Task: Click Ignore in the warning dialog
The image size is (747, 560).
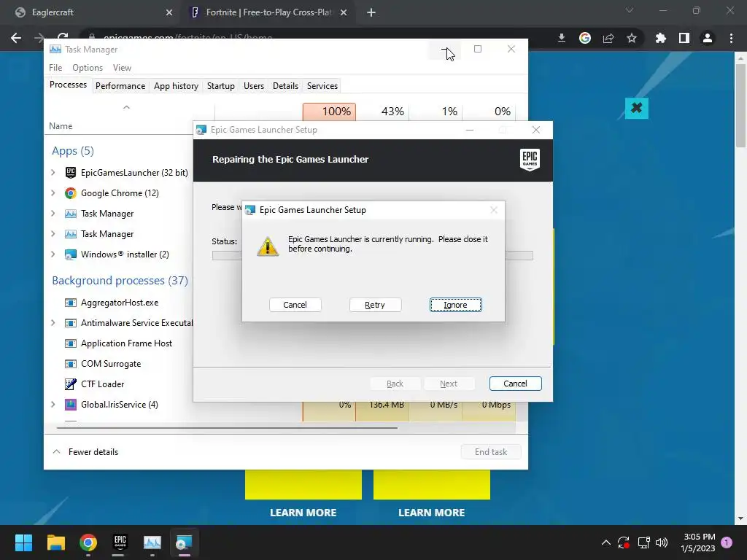Action: pos(455,305)
